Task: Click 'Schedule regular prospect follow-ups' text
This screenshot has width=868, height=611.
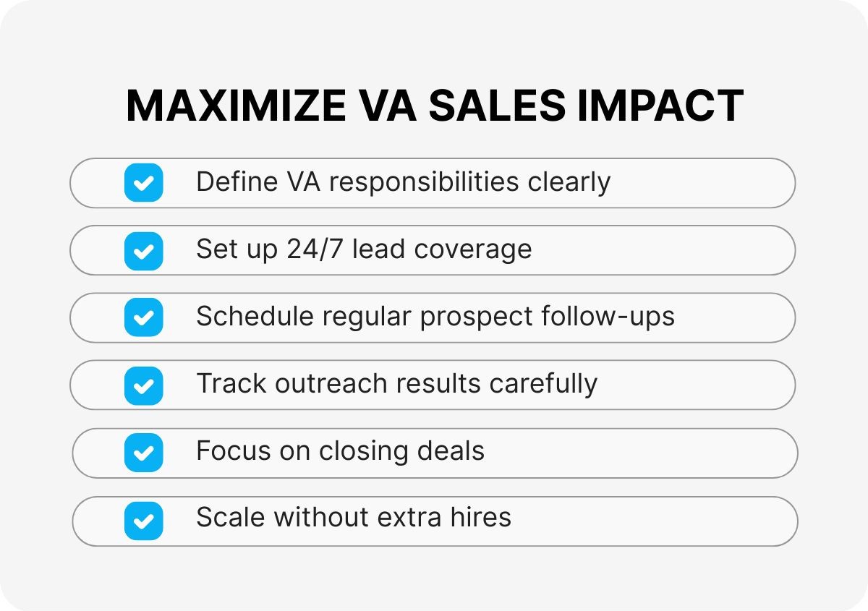Action: [x=435, y=317]
